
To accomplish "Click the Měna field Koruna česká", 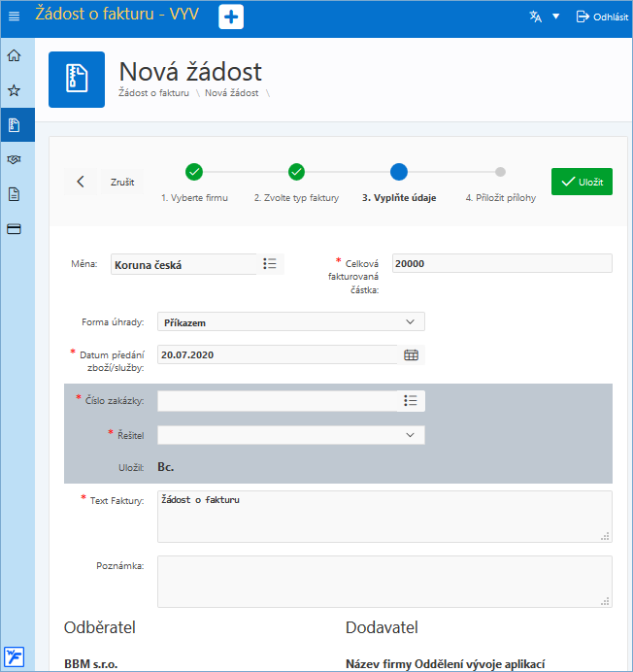I will click(183, 264).
